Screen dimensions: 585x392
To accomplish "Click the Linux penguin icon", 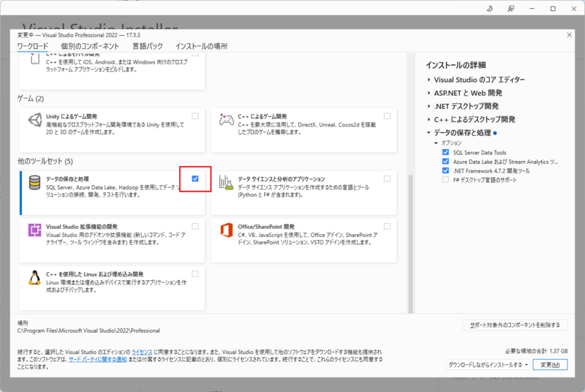I will [34, 278].
